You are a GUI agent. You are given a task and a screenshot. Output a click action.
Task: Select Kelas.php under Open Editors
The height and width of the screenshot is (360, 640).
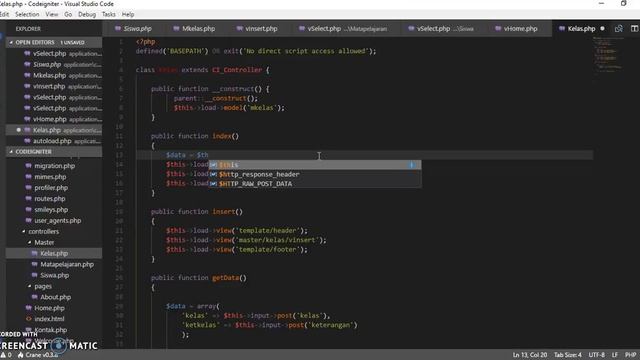point(54,130)
